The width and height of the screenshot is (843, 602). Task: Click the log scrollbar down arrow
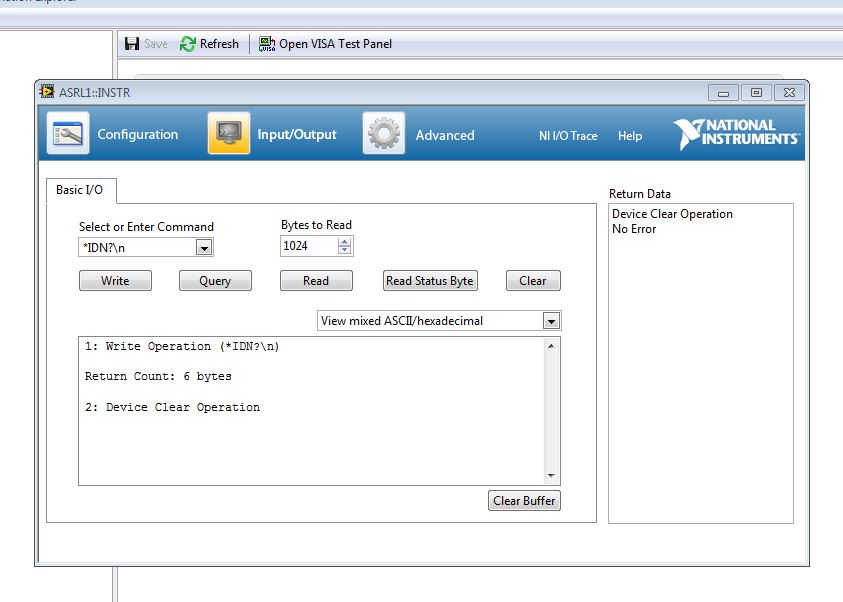tap(551, 476)
